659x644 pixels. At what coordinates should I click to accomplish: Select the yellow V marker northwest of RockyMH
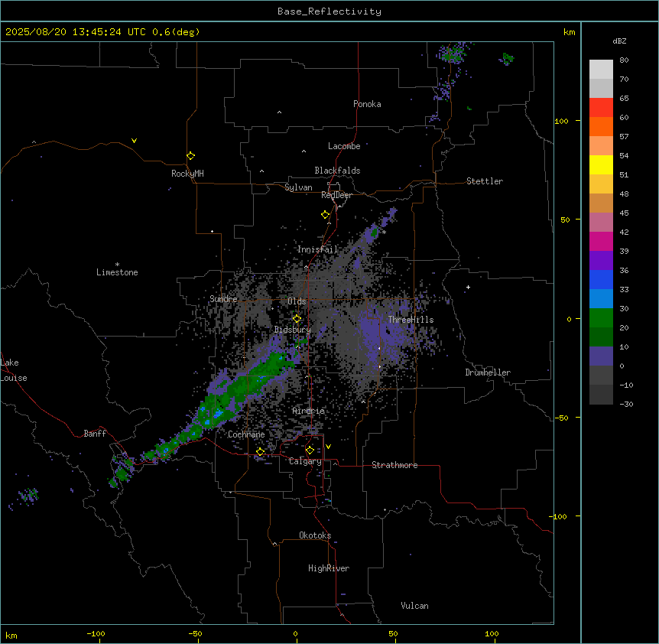[134, 141]
